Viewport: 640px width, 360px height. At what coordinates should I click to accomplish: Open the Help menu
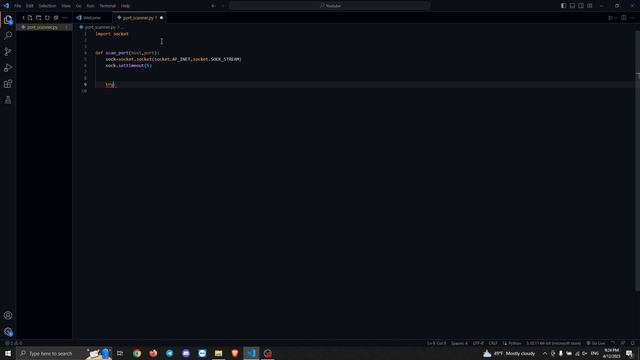click(125, 6)
